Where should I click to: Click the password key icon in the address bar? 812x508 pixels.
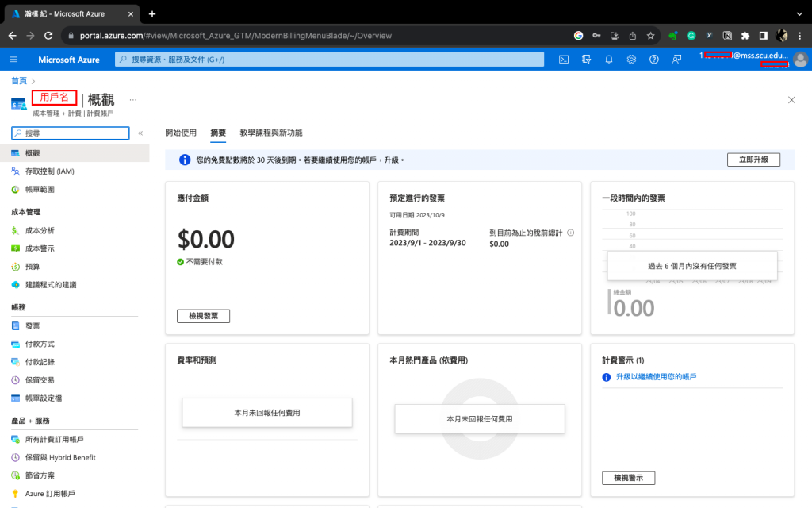coord(596,36)
